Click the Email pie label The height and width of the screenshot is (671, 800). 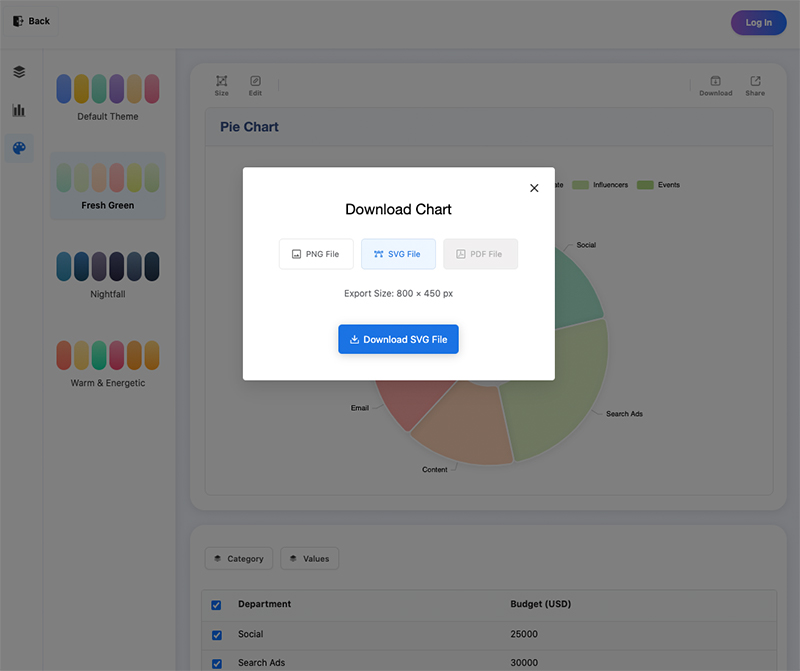[359, 408]
